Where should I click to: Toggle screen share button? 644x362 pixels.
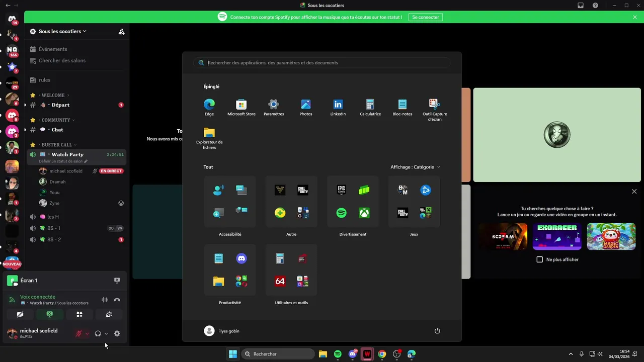[x=49, y=314]
